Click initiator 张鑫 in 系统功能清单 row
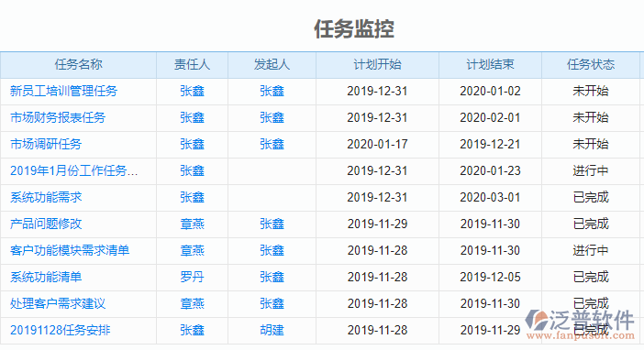 pos(272,277)
